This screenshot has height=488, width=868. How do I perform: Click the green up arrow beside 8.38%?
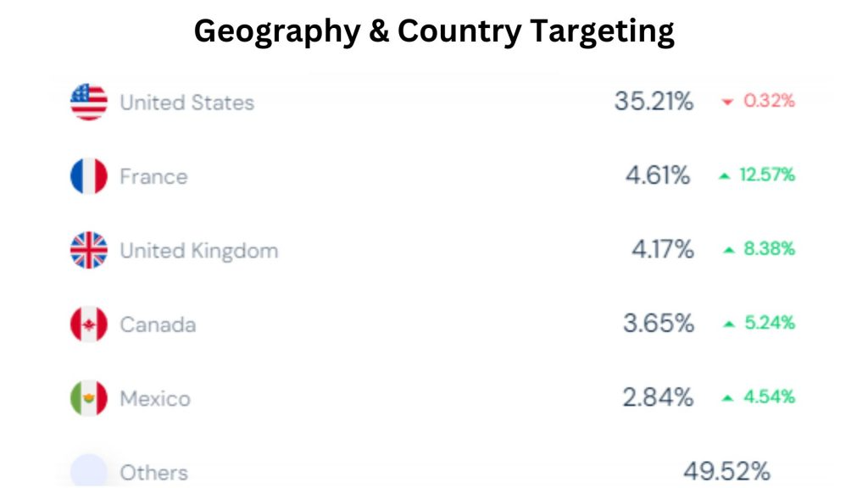(x=728, y=250)
